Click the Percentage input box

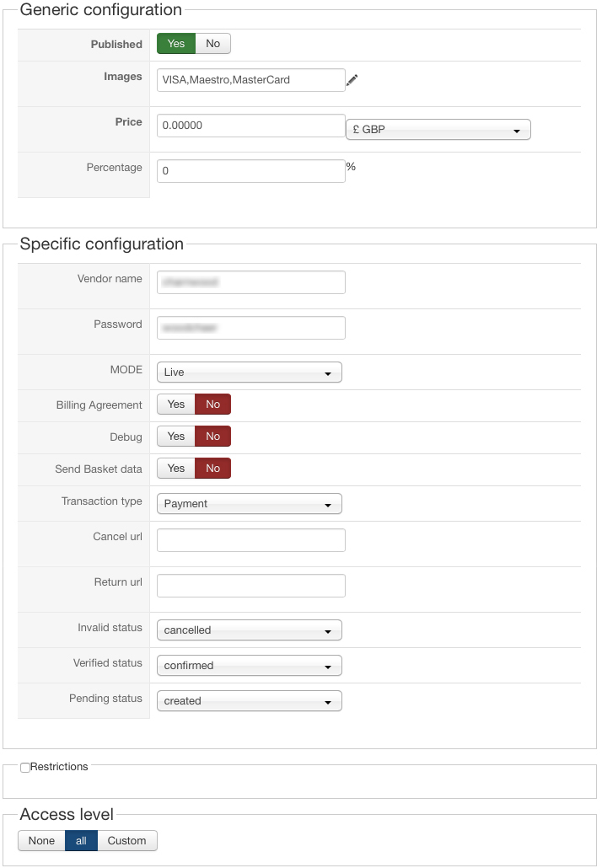pyautogui.click(x=250, y=171)
